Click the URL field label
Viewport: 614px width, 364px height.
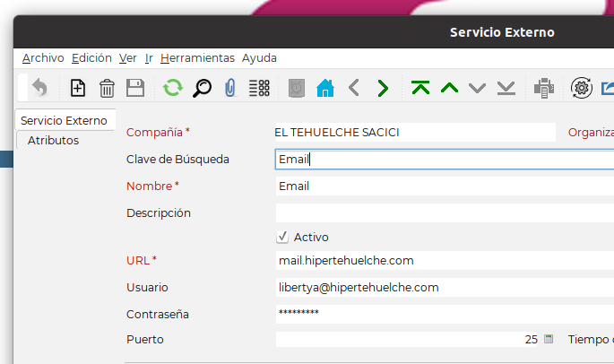tap(142, 261)
